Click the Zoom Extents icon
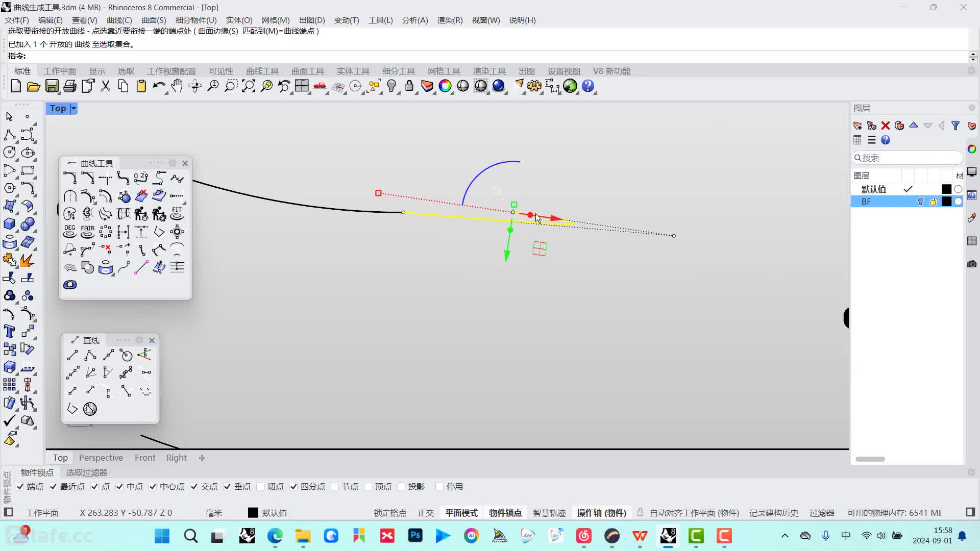Screen dimensions: 980x551 tap(249, 86)
